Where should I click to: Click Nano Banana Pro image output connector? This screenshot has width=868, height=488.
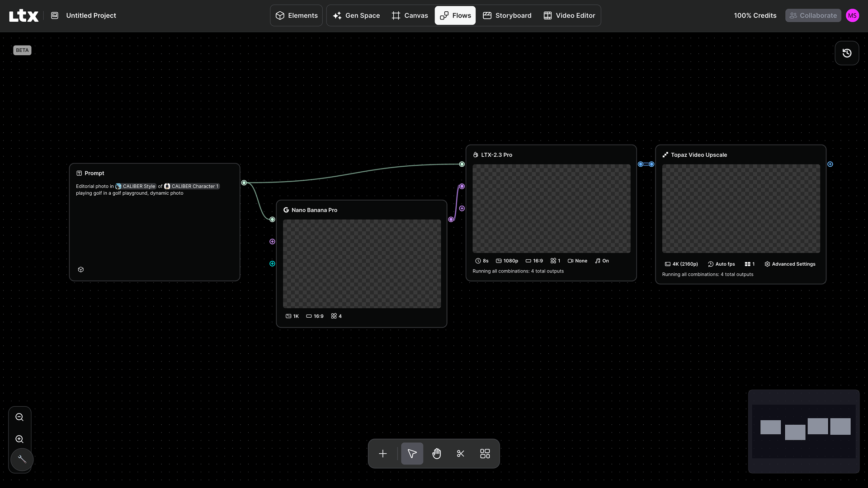coord(451,220)
